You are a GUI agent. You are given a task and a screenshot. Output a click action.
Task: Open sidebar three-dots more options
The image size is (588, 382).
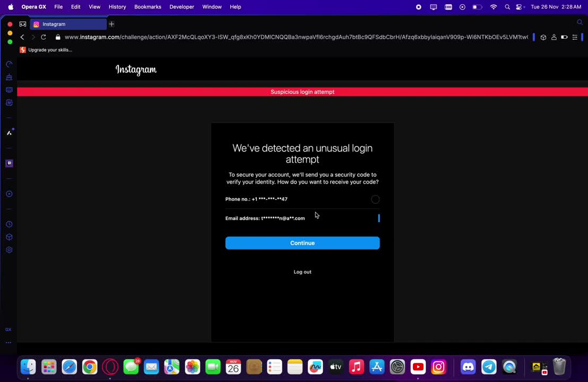pyautogui.click(x=8, y=343)
